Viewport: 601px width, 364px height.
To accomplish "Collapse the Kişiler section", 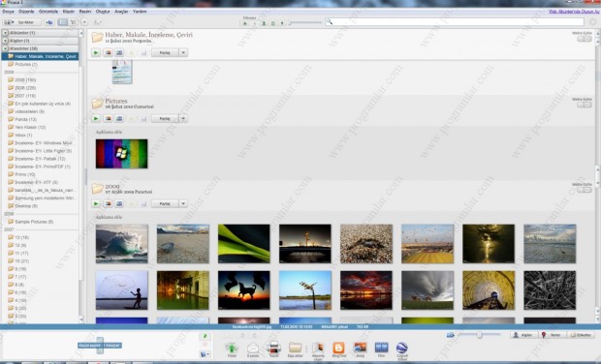I will click(x=6, y=41).
